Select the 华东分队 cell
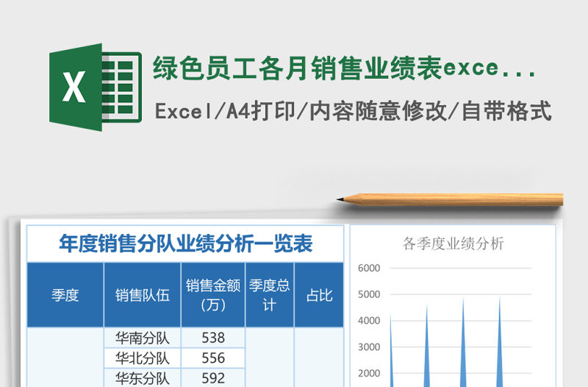 [x=142, y=378]
